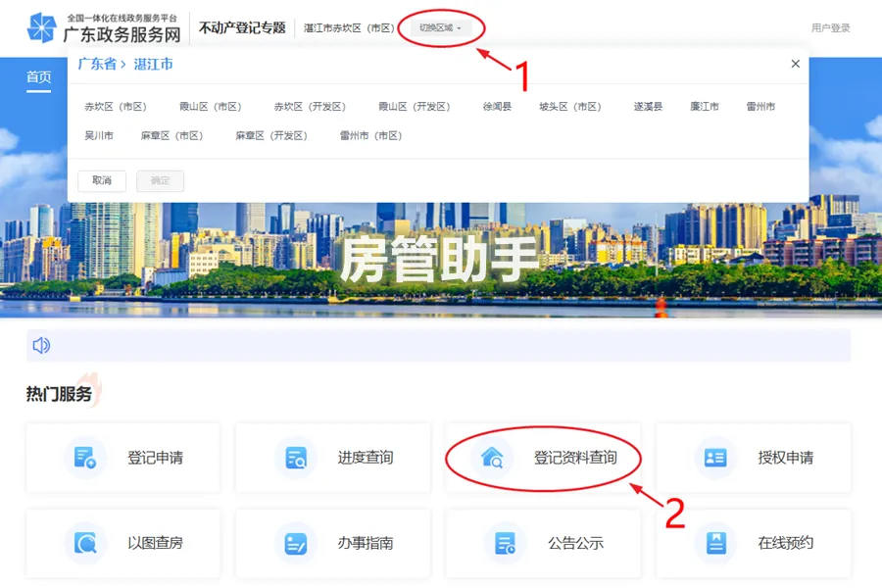Open the 首页 navigation tab
Screen dimensions: 882x588
39,77
